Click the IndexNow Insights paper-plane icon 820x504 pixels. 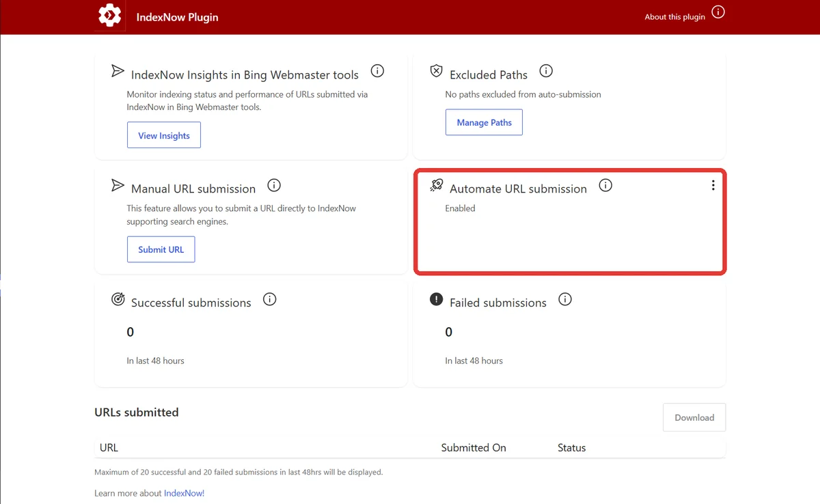tap(118, 71)
